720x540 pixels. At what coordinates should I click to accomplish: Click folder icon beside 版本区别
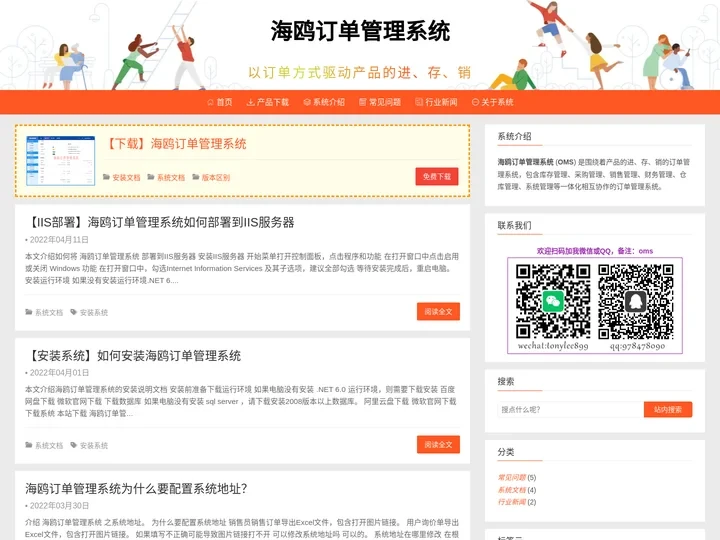(x=196, y=177)
